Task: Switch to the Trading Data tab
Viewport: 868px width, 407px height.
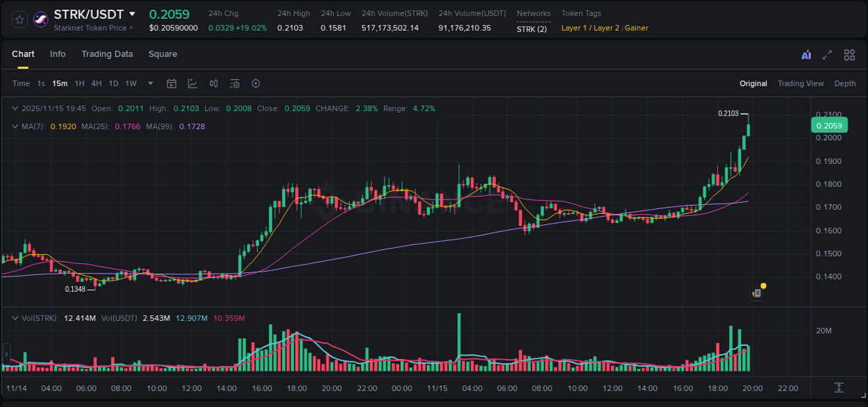Action: point(107,53)
